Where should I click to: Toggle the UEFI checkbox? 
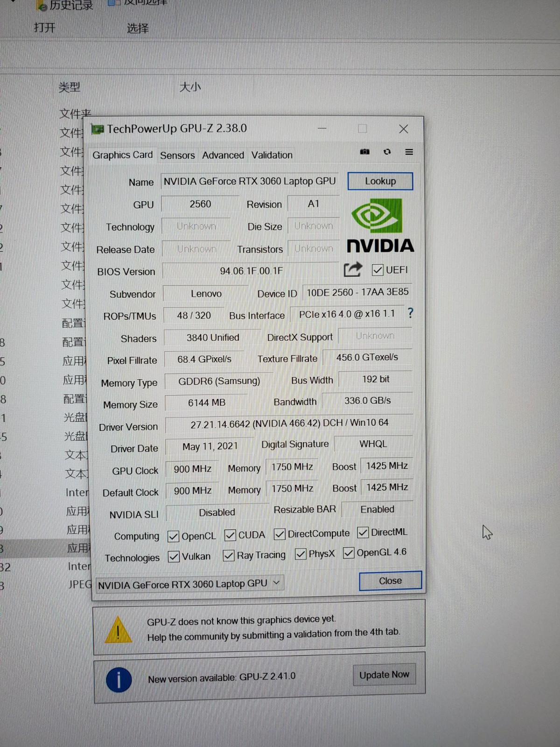tap(378, 270)
